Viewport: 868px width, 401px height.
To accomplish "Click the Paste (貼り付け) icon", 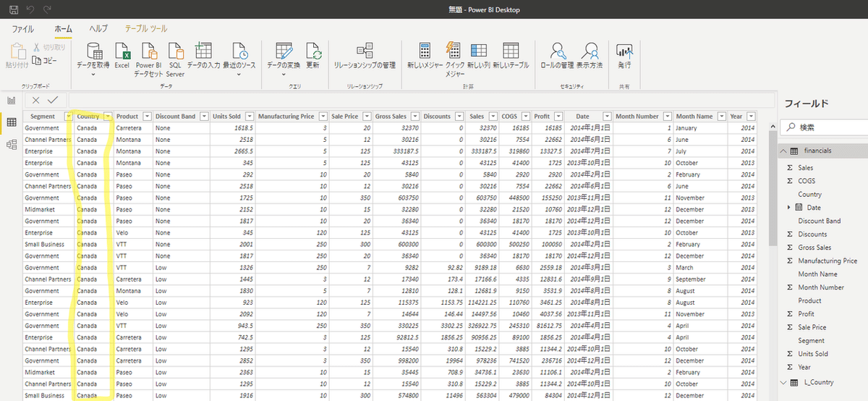I will pyautogui.click(x=17, y=51).
